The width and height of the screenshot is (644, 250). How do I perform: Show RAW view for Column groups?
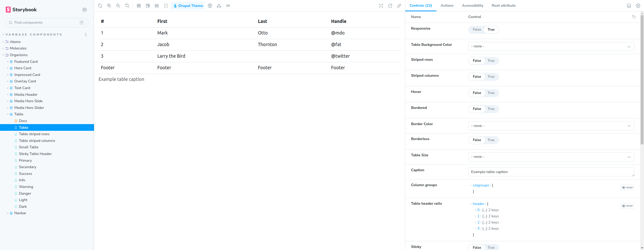[x=627, y=187]
